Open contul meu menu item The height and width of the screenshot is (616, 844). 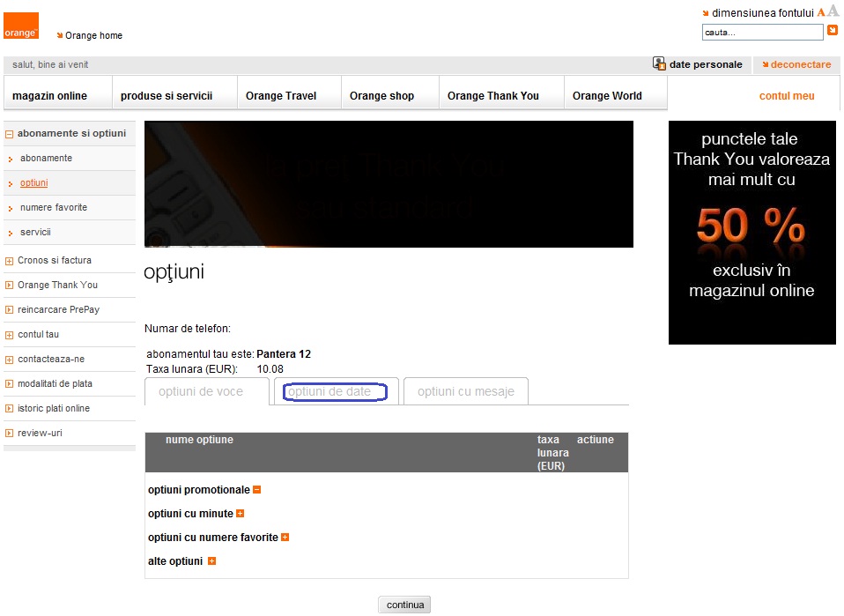click(x=787, y=96)
